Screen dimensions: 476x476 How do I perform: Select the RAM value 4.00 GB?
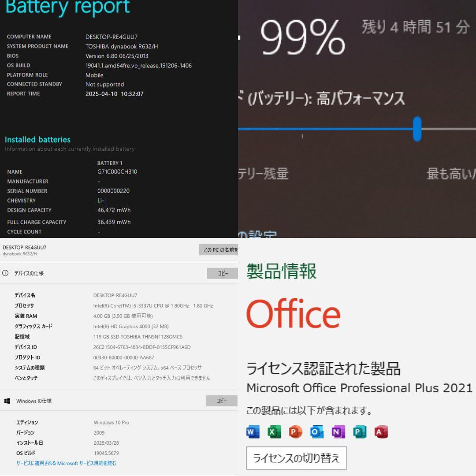tap(123, 316)
